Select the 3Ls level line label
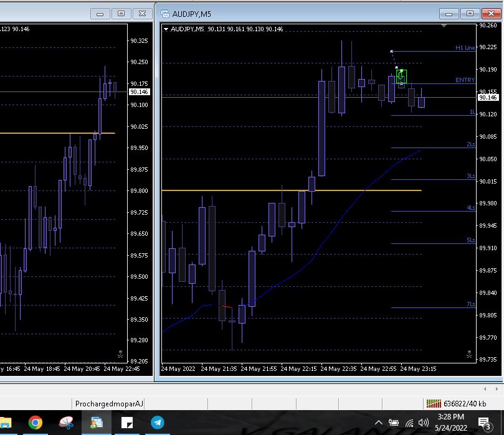504x435 pixels. [470, 175]
